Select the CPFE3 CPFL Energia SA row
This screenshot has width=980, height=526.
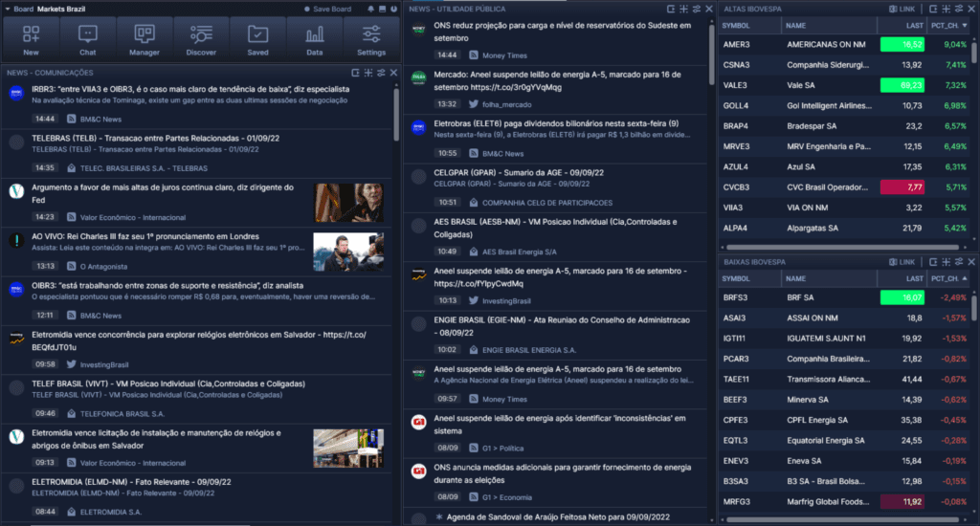tap(844, 420)
